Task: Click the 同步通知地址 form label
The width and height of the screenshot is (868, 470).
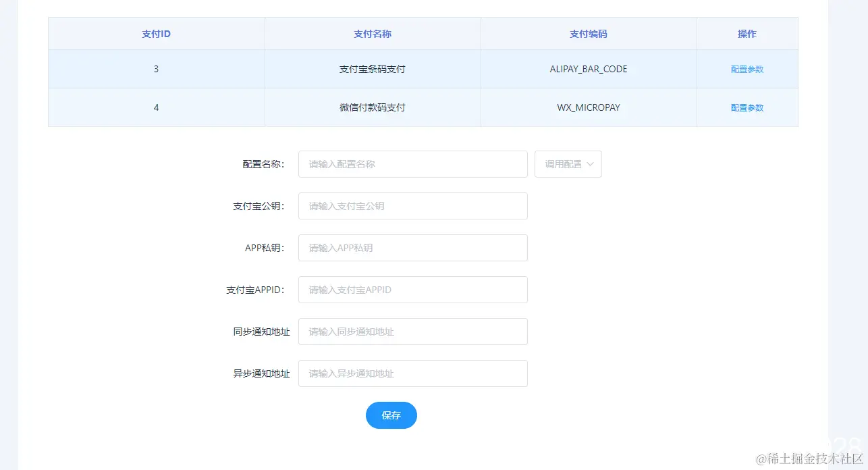Action: [x=262, y=332]
